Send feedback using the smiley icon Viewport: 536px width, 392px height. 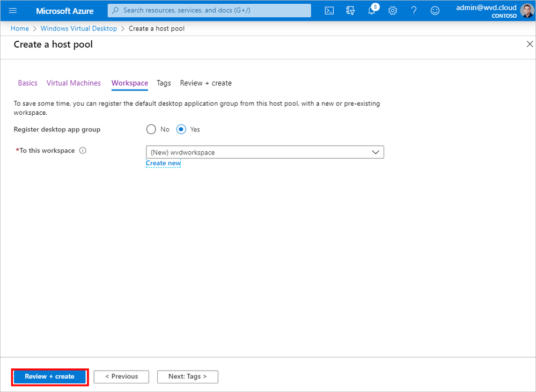435,11
